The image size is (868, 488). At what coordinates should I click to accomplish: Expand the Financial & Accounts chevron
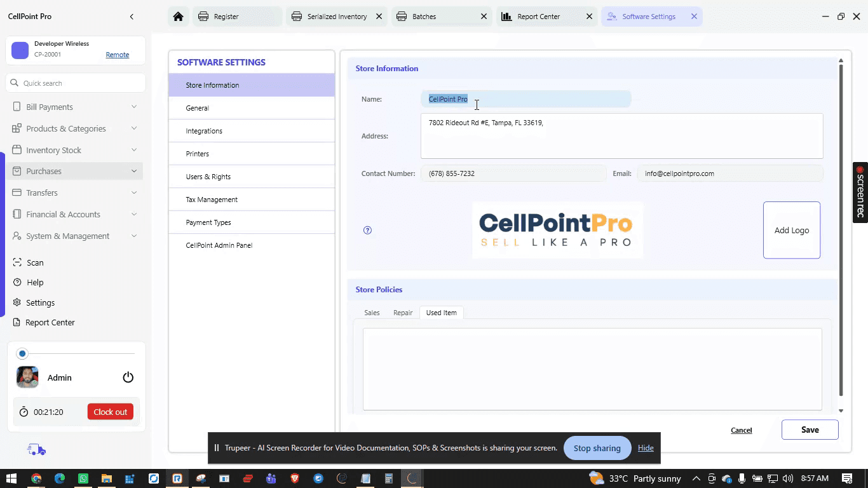(x=134, y=214)
